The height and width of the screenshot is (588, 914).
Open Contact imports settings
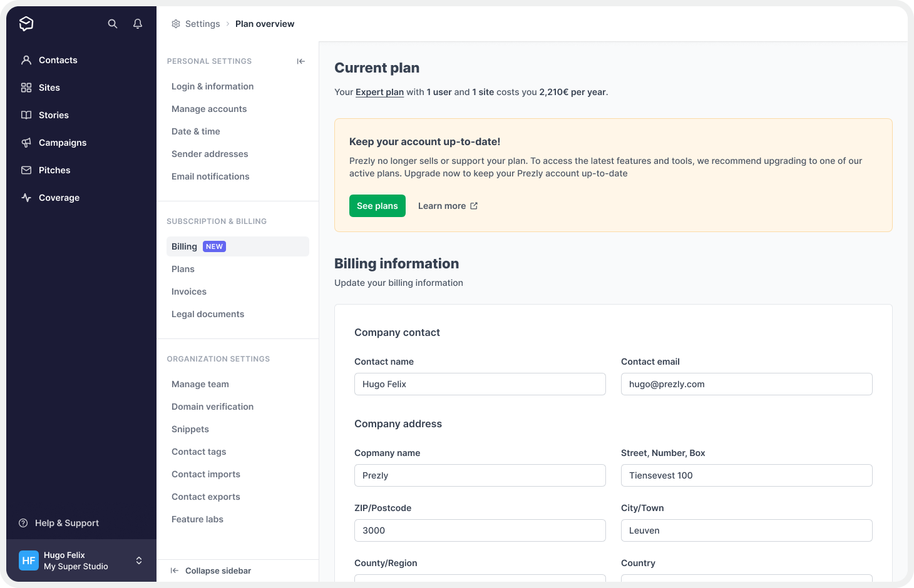click(x=206, y=474)
